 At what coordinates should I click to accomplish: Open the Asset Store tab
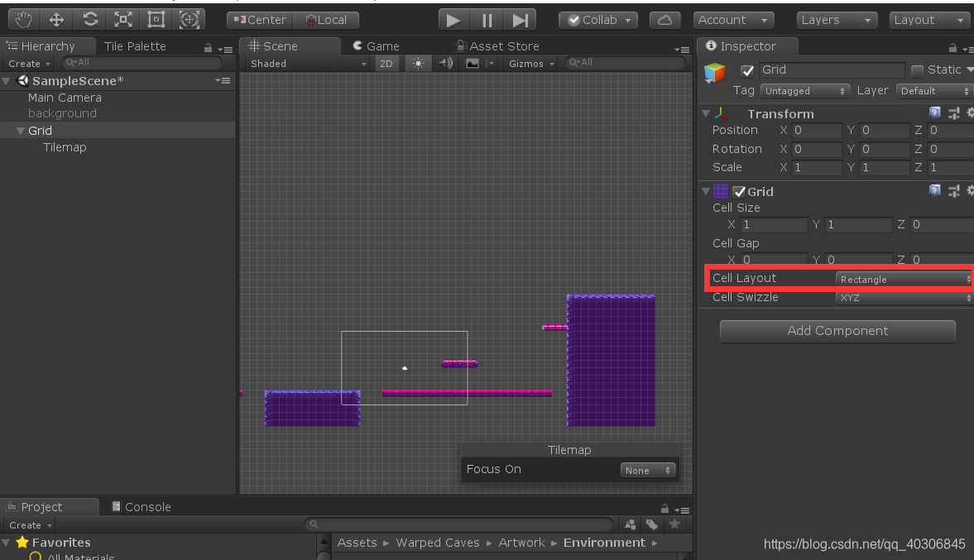tap(497, 46)
